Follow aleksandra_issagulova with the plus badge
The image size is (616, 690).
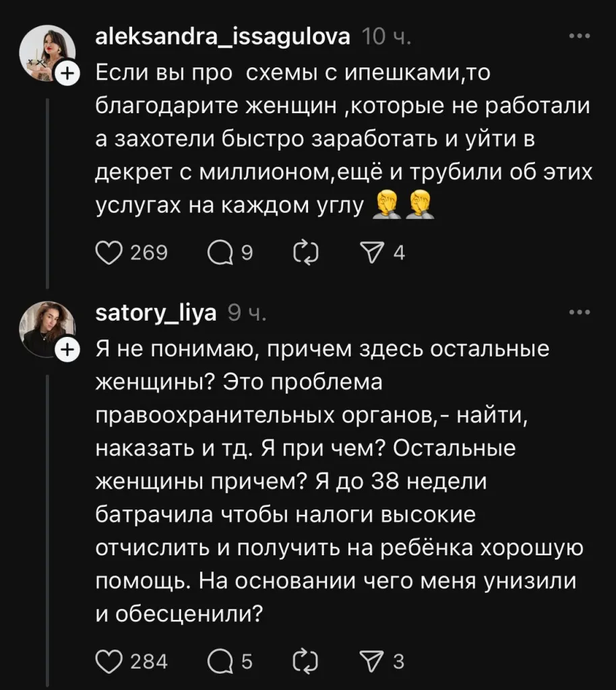pyautogui.click(x=67, y=75)
